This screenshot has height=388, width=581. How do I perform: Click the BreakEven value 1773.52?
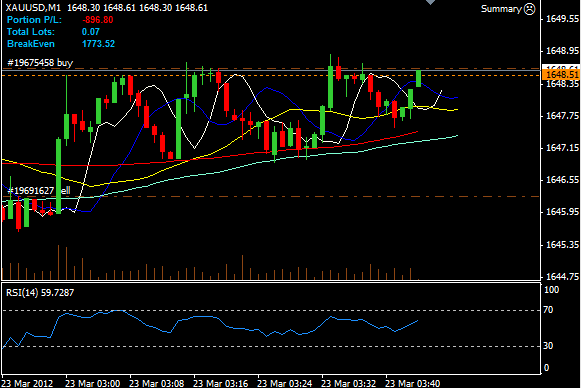[98, 44]
